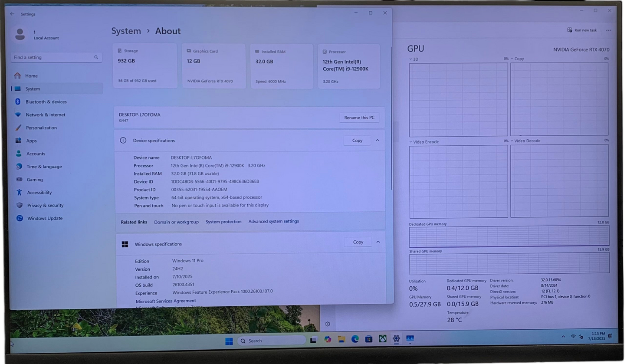Open Microsoft Store from the taskbar
Viewport: 627px width, 364px height.
tap(369, 339)
